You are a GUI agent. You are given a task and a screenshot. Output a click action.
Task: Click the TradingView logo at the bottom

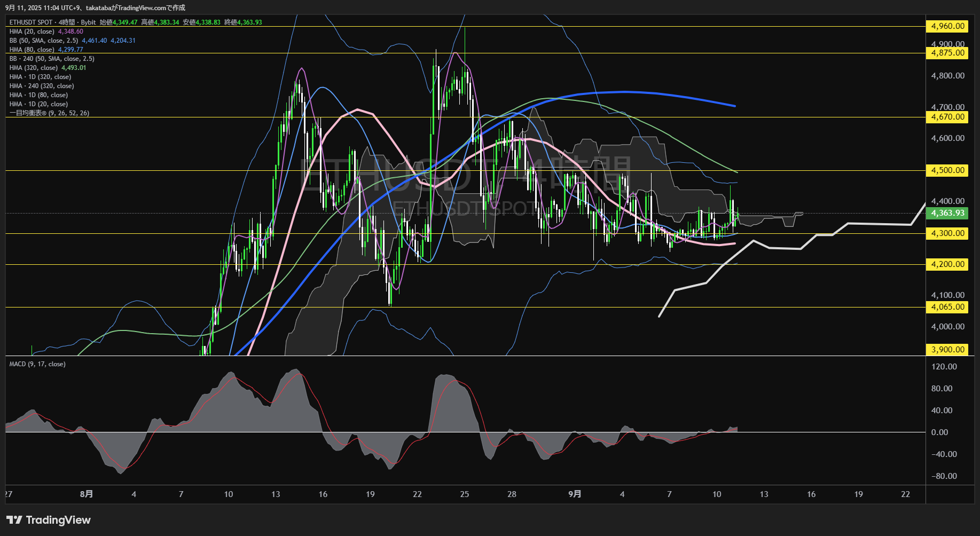coord(49,520)
